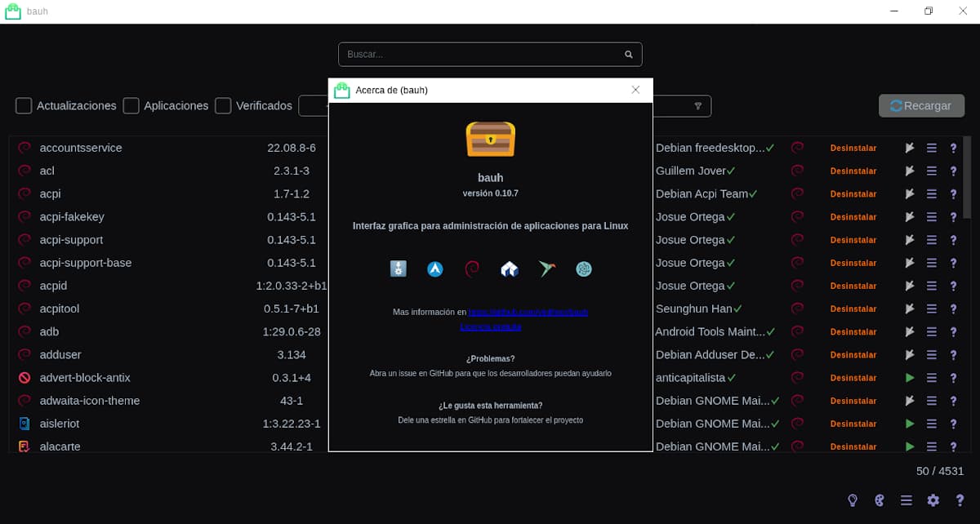
Task: Click version 1:29.0.6-28 of adb
Action: click(292, 332)
